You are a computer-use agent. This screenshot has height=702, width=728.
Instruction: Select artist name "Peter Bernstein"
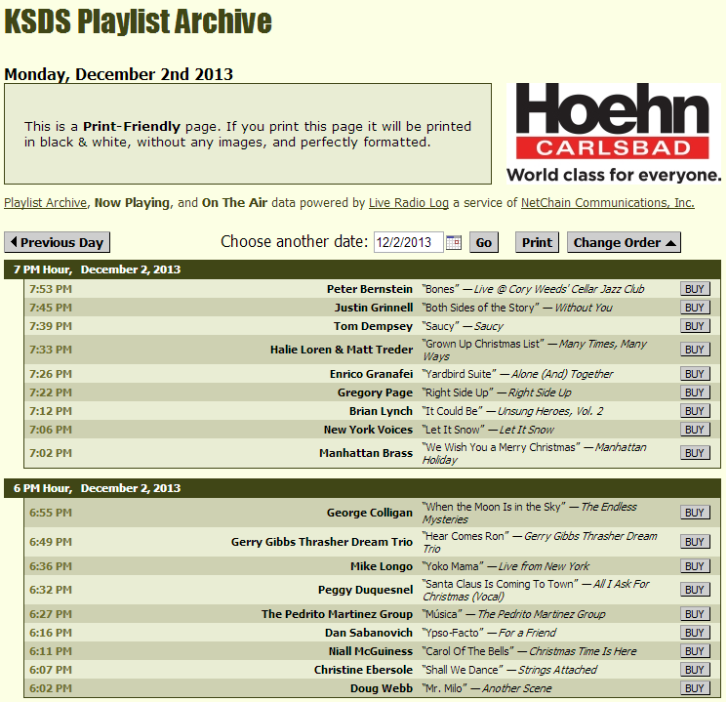(370, 289)
